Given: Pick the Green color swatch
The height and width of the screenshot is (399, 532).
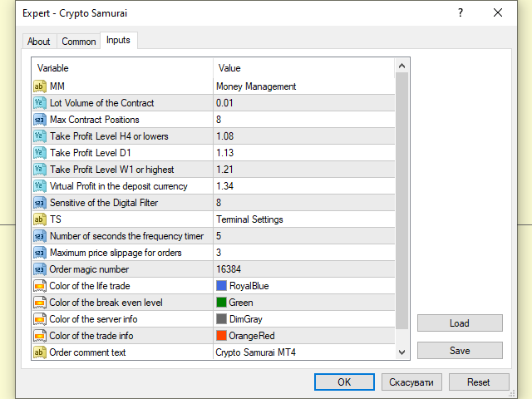Looking at the screenshot, I should point(222,303).
